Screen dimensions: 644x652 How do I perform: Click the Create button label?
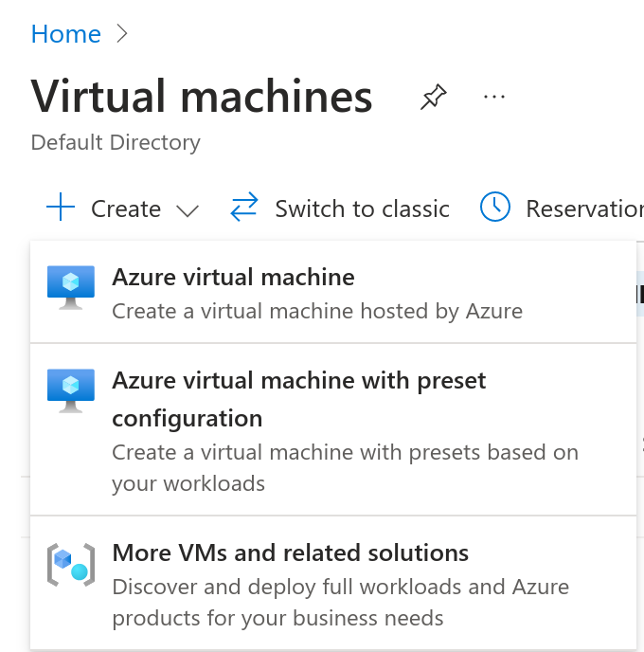coord(126,208)
